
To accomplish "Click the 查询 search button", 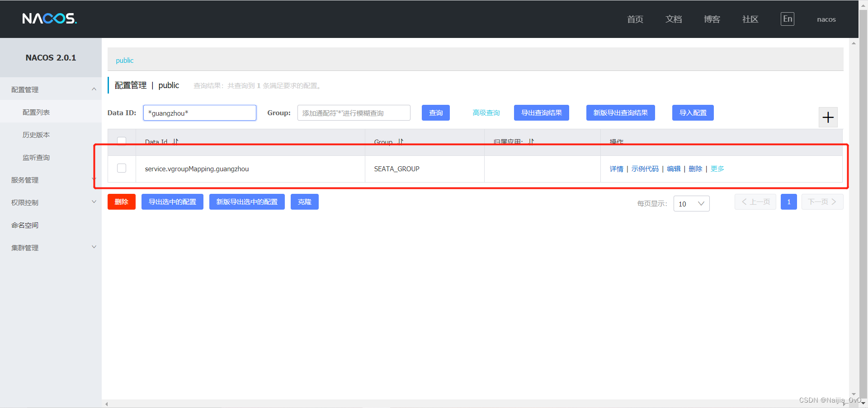I will [436, 113].
